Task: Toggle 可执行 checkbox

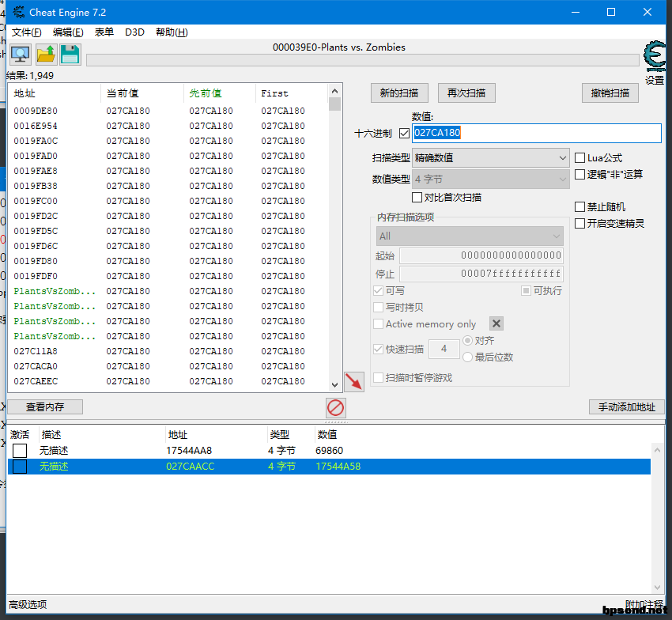Action: pos(526,291)
